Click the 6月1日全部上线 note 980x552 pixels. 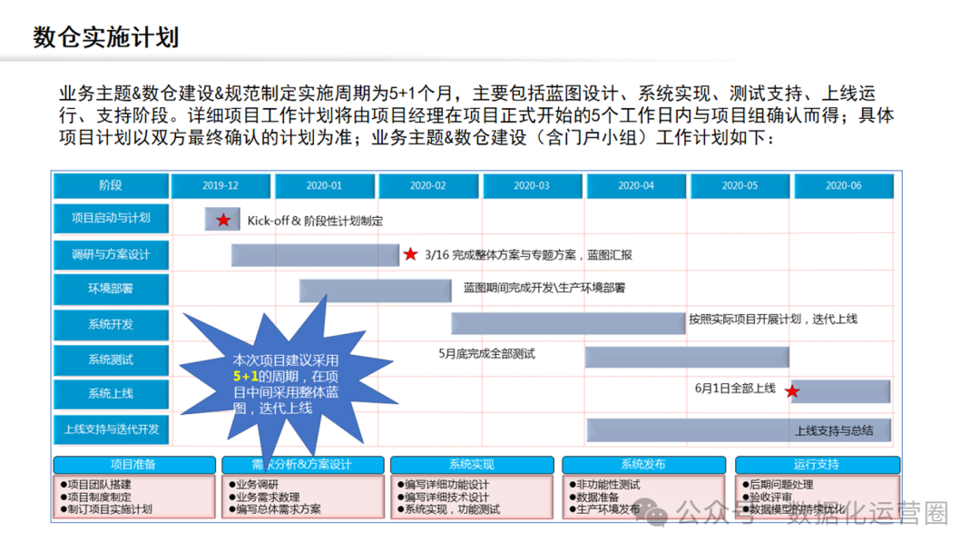point(735,389)
